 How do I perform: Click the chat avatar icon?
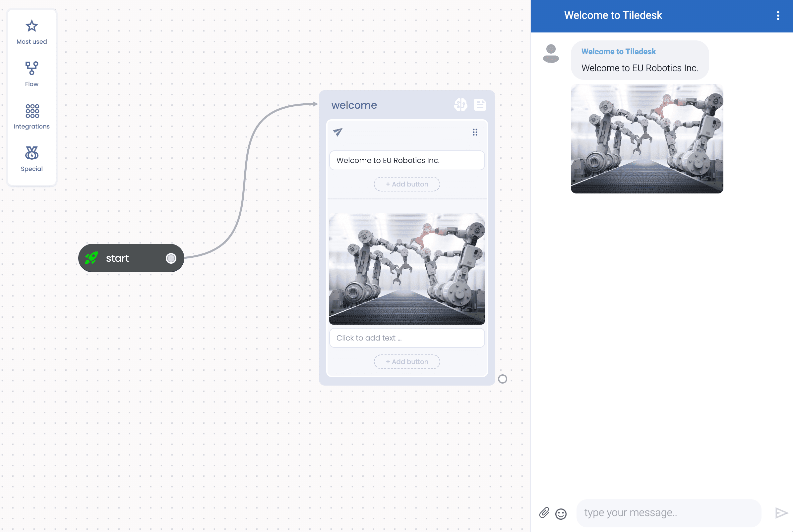tap(551, 54)
